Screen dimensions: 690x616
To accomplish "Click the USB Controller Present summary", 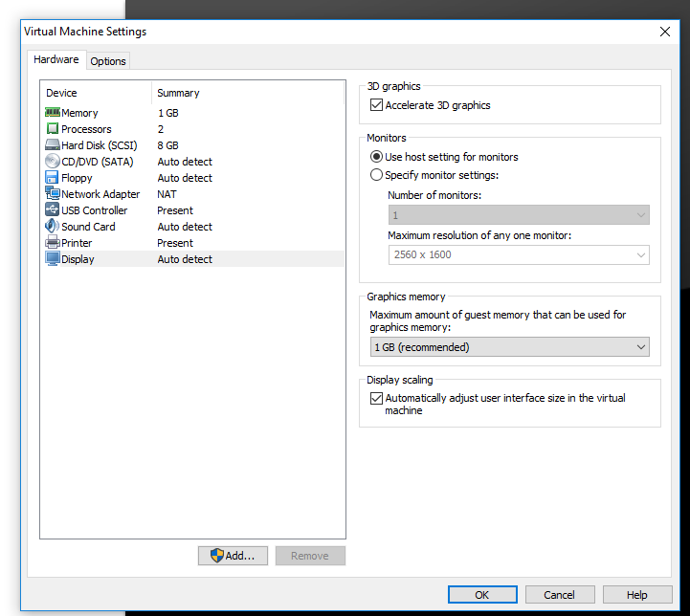I will click(175, 210).
